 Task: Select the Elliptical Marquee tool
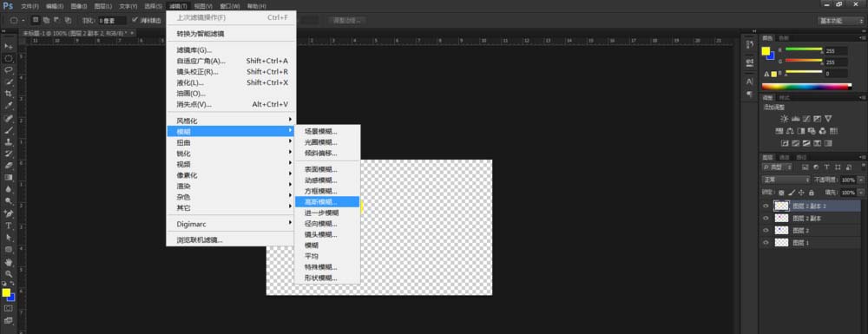tap(9, 58)
